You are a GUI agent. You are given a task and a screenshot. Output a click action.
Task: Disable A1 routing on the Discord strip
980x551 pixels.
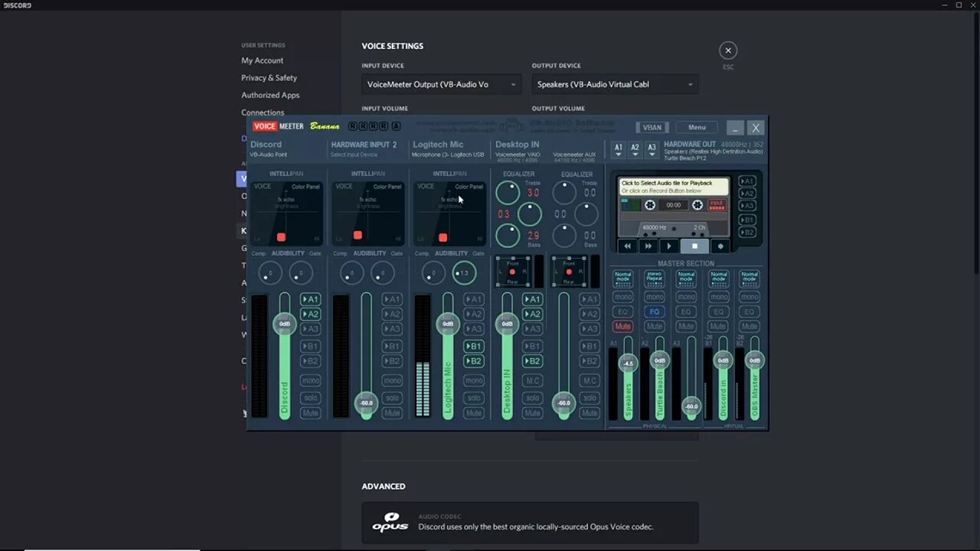click(x=310, y=299)
